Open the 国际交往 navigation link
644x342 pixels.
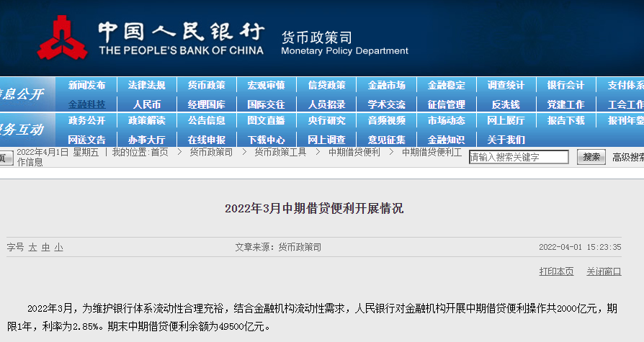[266, 104]
